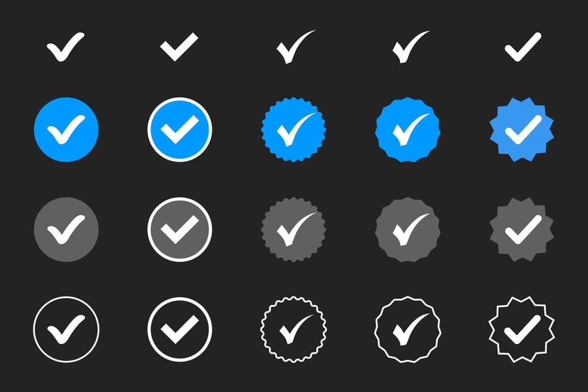588x392 pixels.
Task: Select the solid gray circle checkmark badge
Action: point(66,229)
